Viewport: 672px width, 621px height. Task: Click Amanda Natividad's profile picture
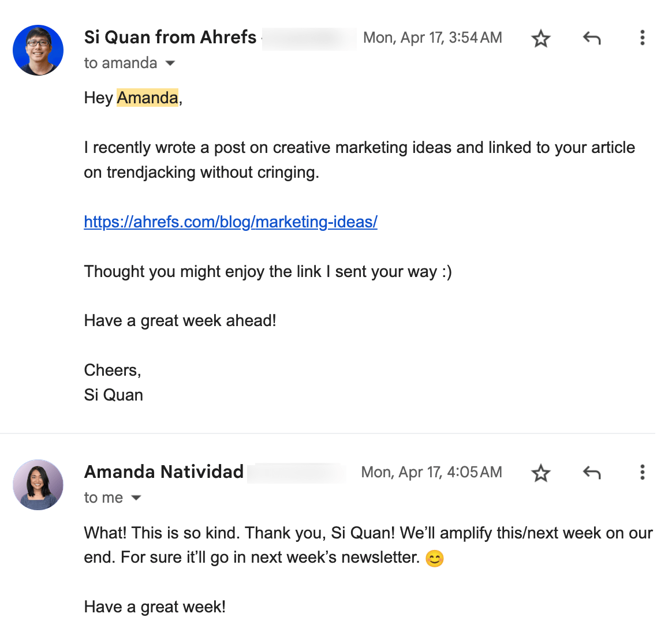click(38, 485)
